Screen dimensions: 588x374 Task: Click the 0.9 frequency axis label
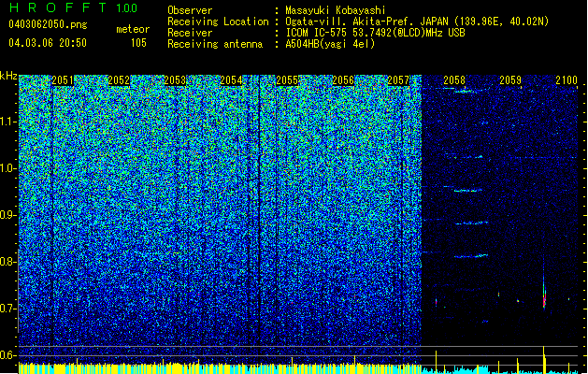click(7, 215)
